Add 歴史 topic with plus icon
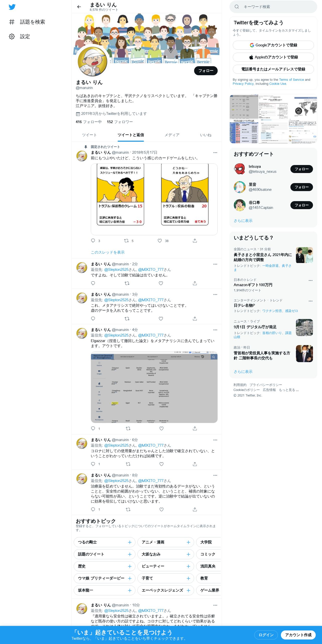The height and width of the screenshot is (644, 322). coord(130,566)
